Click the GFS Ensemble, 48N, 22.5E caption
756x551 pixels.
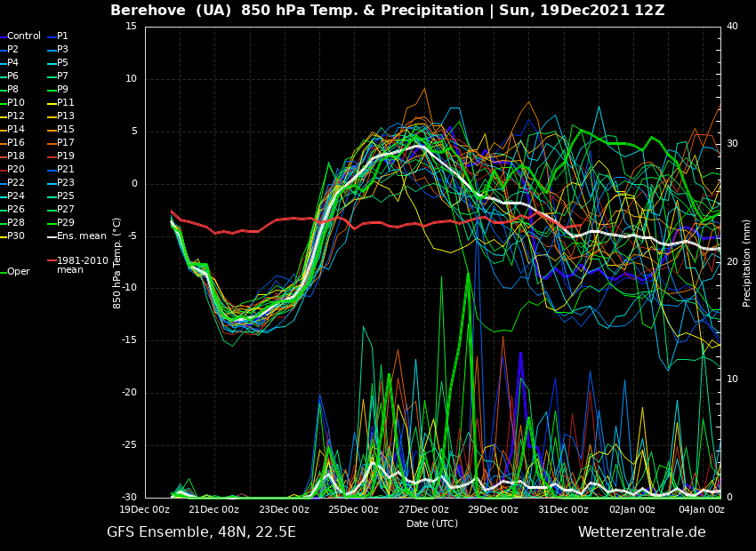click(201, 532)
